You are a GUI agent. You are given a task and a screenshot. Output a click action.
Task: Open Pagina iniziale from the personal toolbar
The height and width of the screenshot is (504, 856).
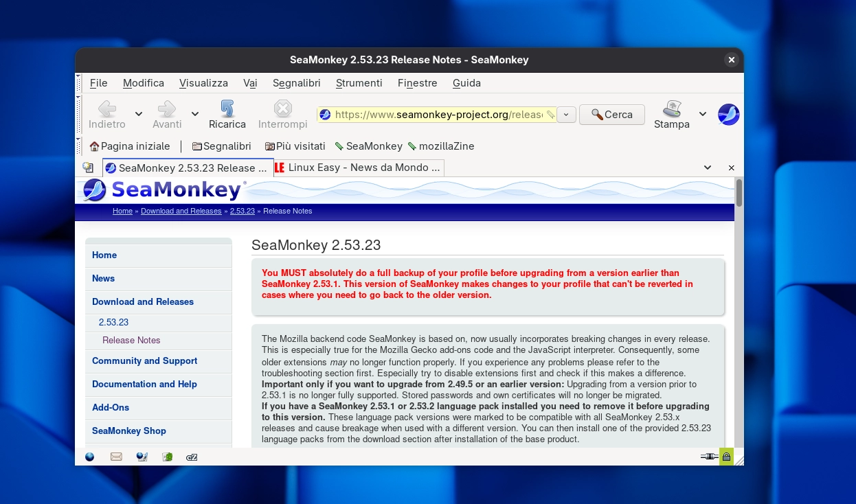[130, 146]
